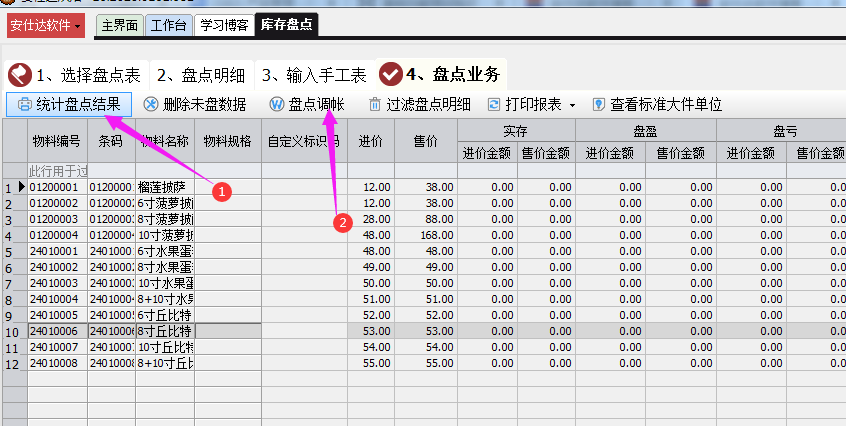The width and height of the screenshot is (846, 426).
Task: Select cell 01200002
Action: tap(57, 203)
